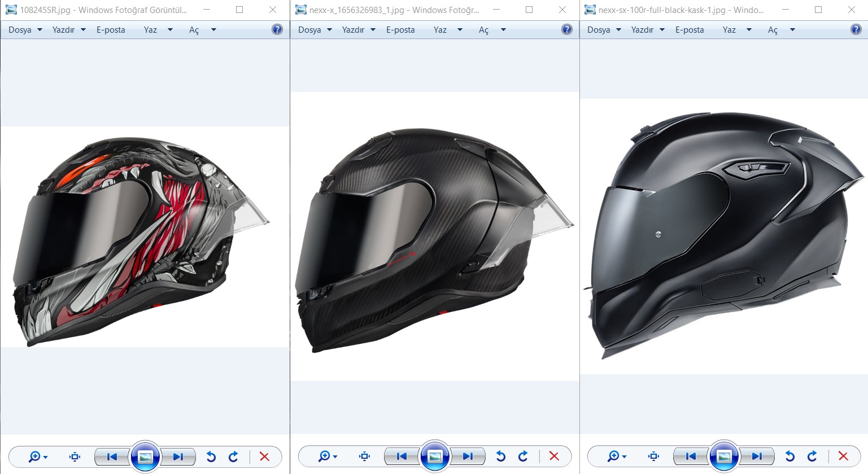This screenshot has width=868, height=474.
Task: Click the matte black helmet photo
Action: click(723, 236)
